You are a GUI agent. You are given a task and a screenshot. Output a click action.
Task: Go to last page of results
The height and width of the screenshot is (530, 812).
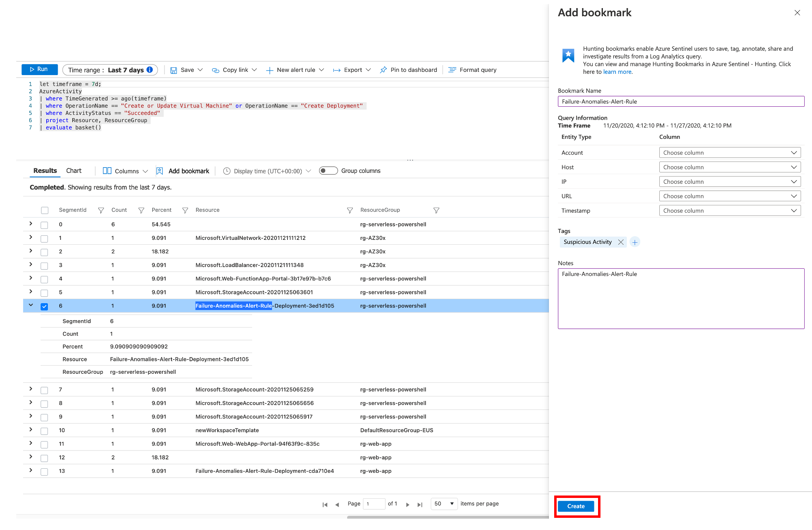coord(420,504)
